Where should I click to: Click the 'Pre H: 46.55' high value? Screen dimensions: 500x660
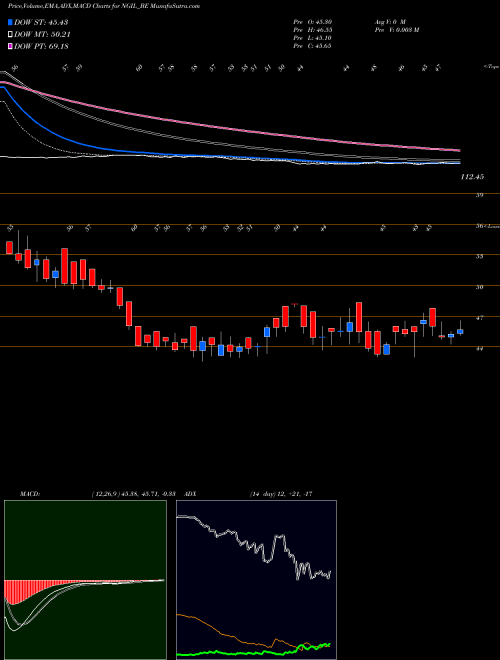click(x=312, y=29)
